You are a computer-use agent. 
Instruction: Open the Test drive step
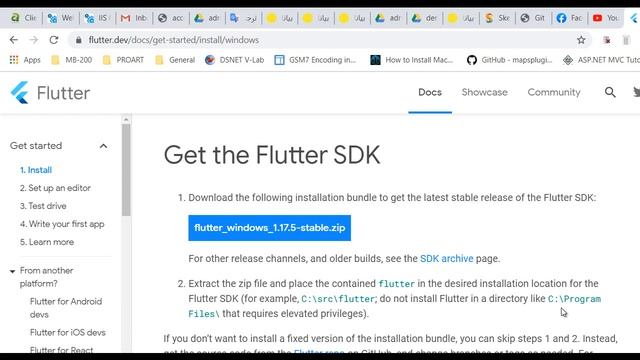pos(43,206)
